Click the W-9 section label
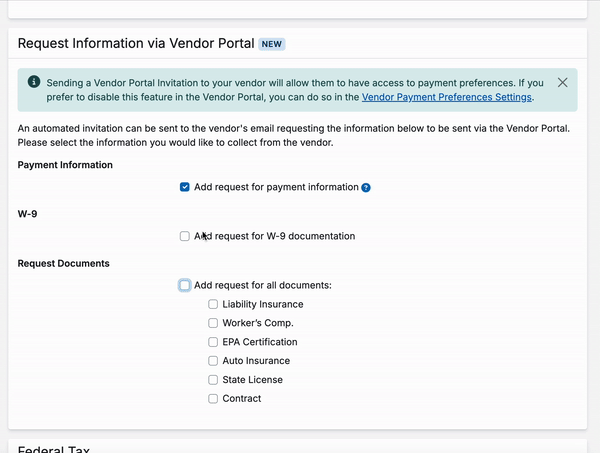 [x=27, y=214]
